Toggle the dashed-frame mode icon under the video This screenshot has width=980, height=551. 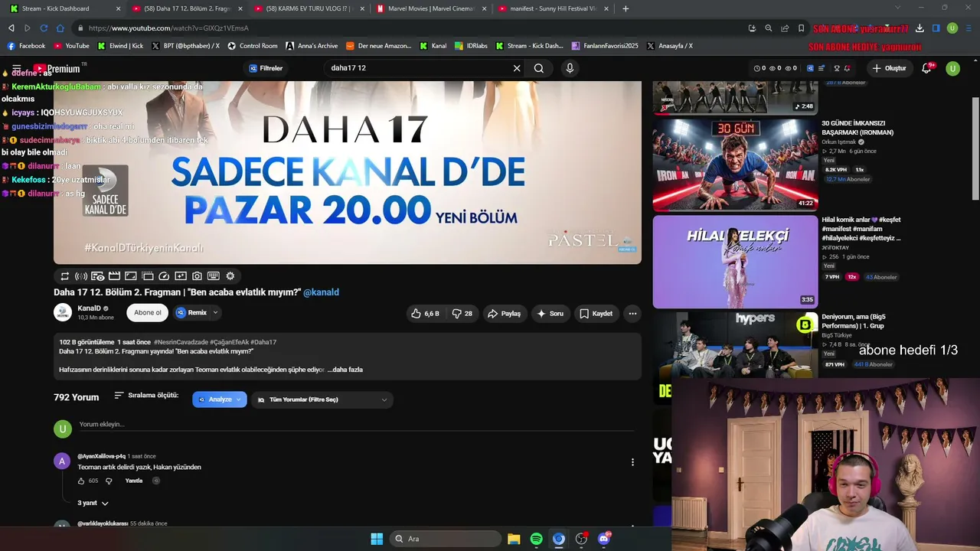(148, 276)
